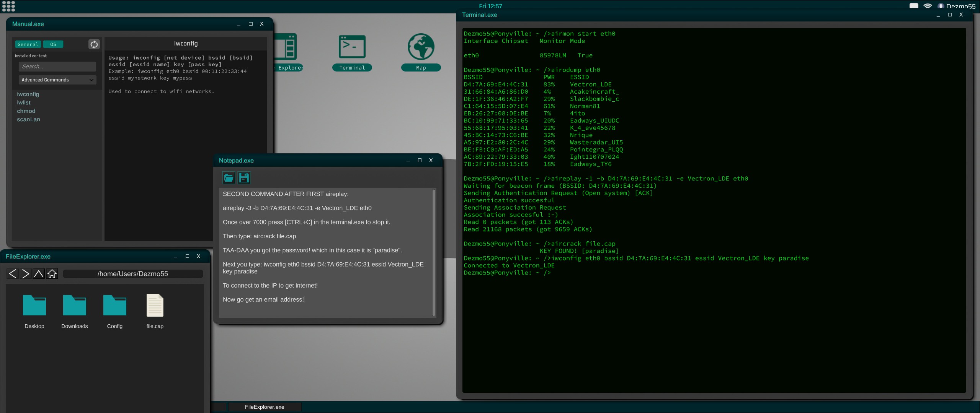The image size is (980, 413).
Task: Expand the Advanced Commands dropdown
Action: (57, 80)
